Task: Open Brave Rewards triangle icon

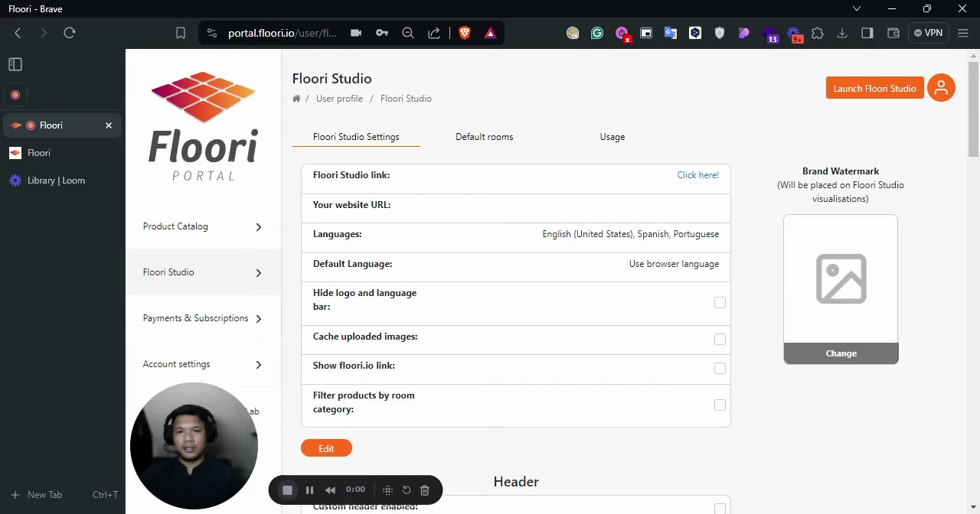Action: (491, 33)
